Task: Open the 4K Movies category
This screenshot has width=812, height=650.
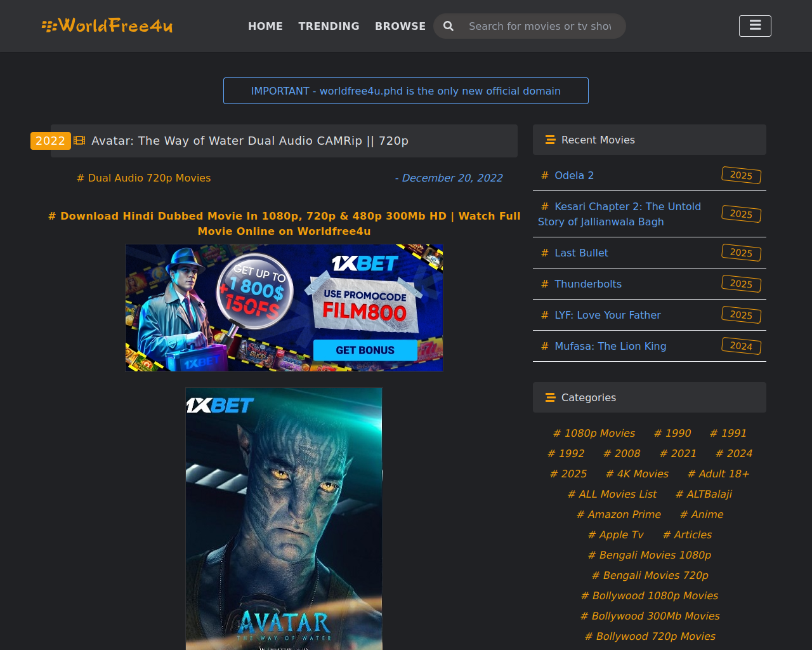Action: click(637, 474)
